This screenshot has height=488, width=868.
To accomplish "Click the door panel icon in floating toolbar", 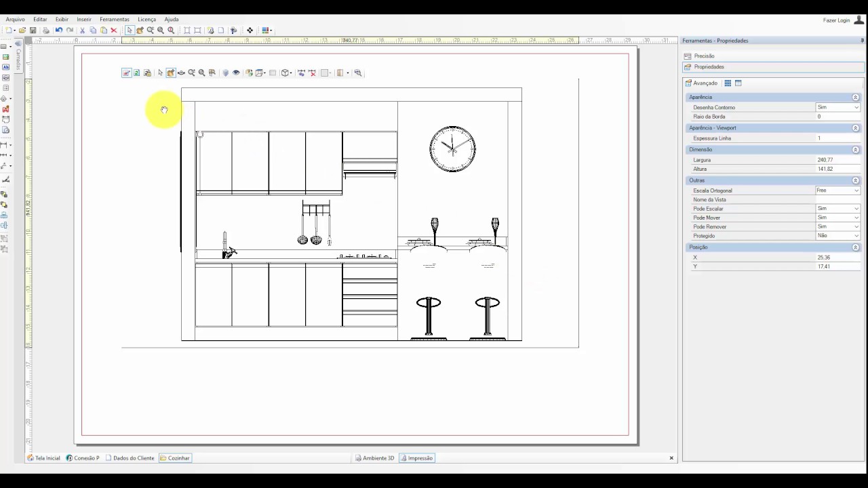I will (340, 73).
